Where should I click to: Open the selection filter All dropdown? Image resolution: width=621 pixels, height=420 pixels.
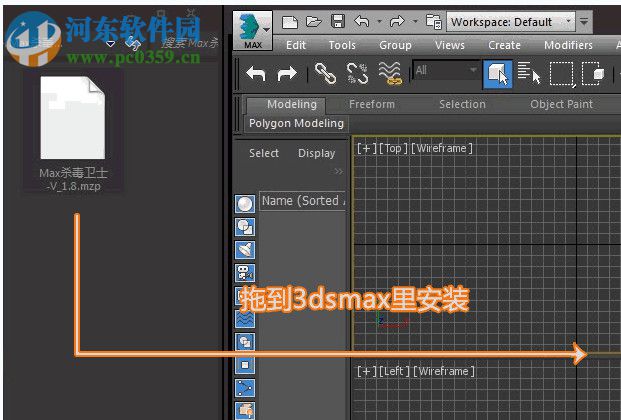pos(446,70)
